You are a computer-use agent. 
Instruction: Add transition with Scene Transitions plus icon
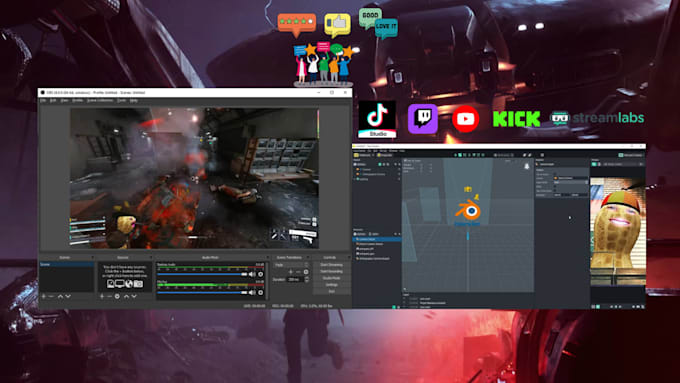(291, 272)
